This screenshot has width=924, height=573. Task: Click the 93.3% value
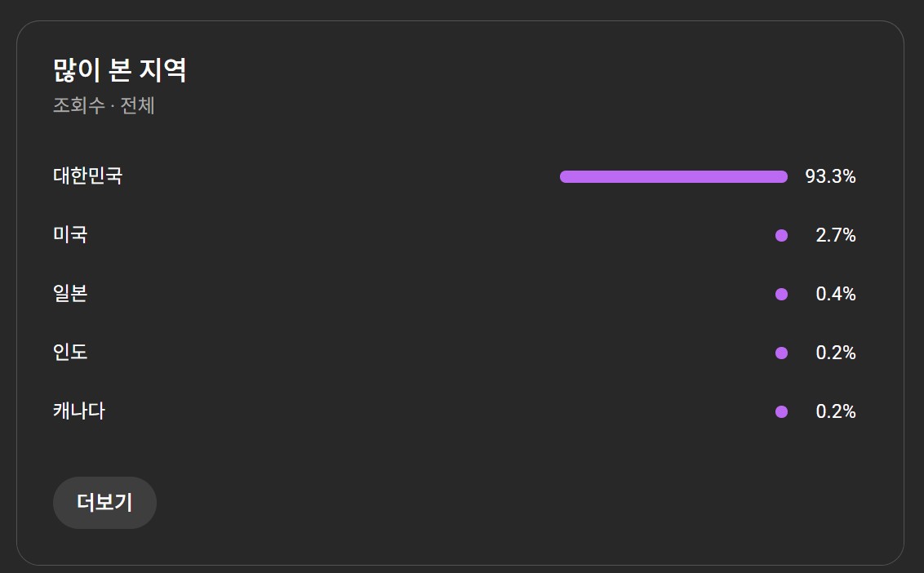pos(830,176)
